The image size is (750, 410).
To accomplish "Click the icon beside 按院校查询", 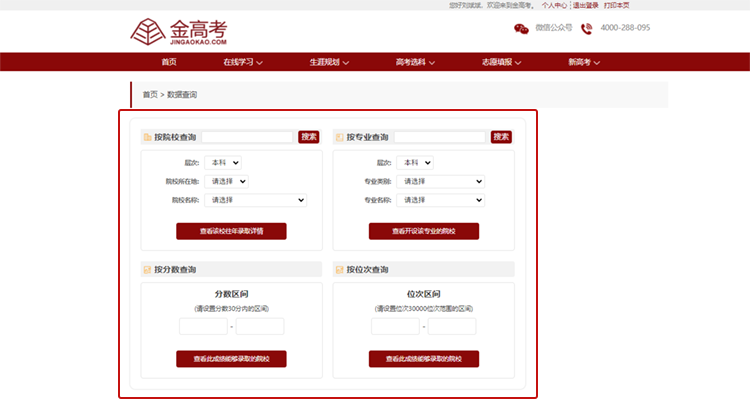I will pos(148,137).
